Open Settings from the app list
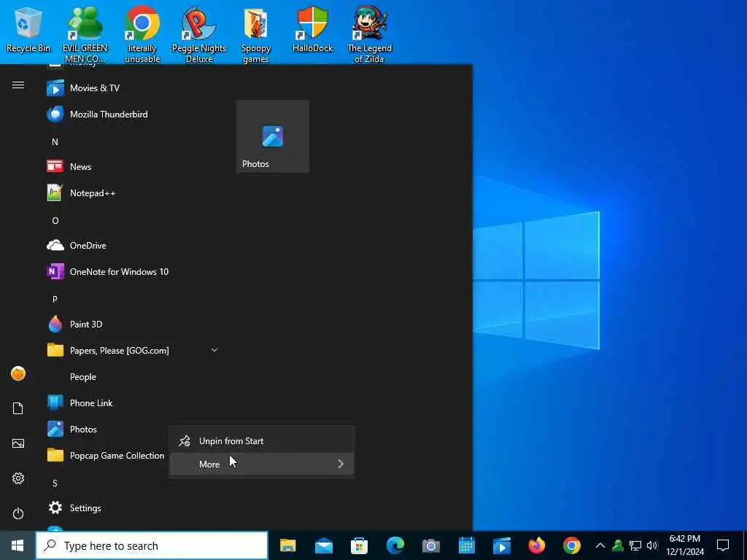The image size is (747, 560). tap(133, 508)
